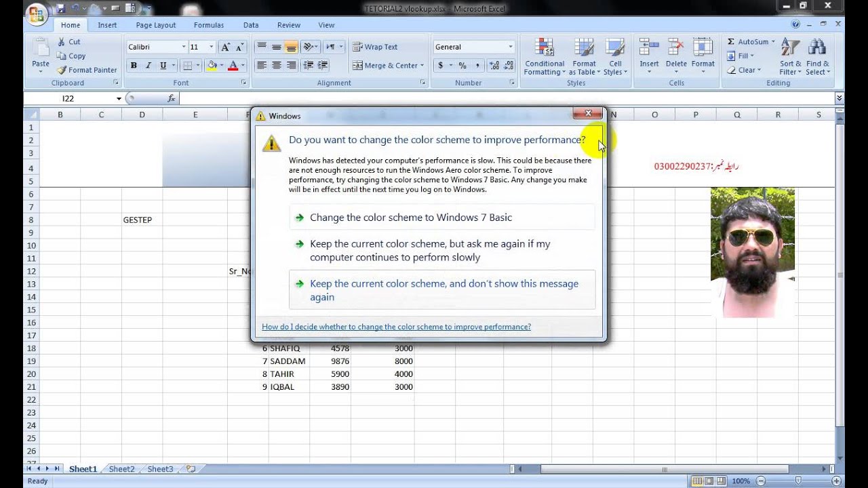Toggle Bold formatting

134,66
